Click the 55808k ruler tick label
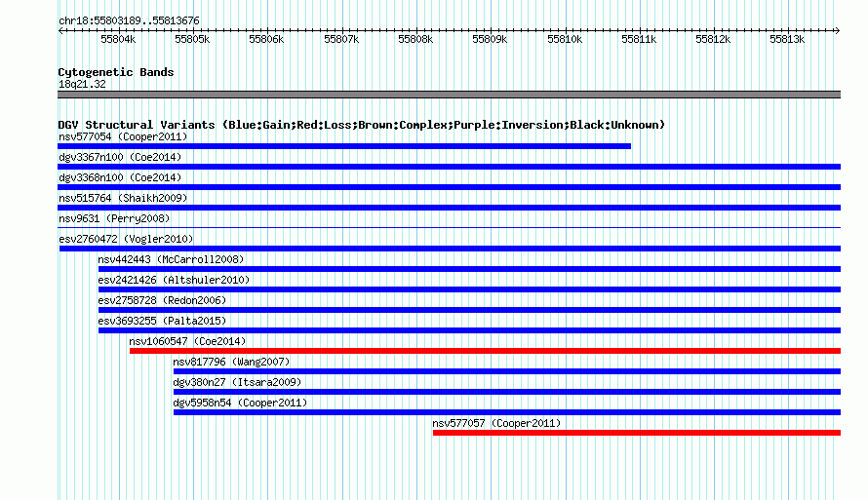Viewport: 868px width, 500px height. pyautogui.click(x=415, y=39)
